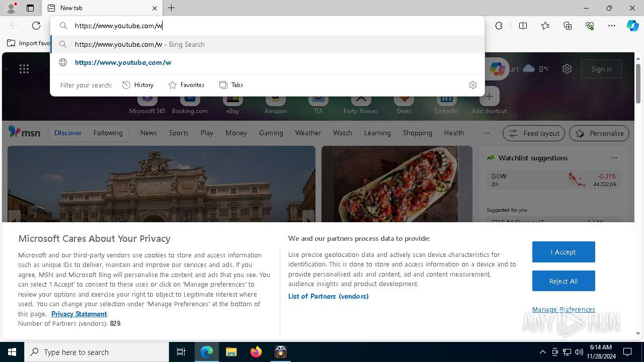Screen dimensions: 644x362
Task: Filter search by Tabs
Action: point(231,85)
